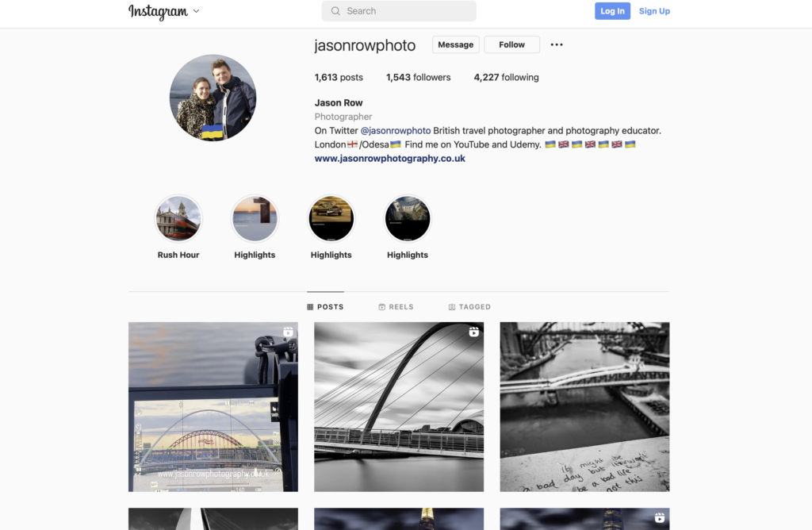The height and width of the screenshot is (530, 812).
Task: Switch to the REELS tab
Action: pos(396,307)
